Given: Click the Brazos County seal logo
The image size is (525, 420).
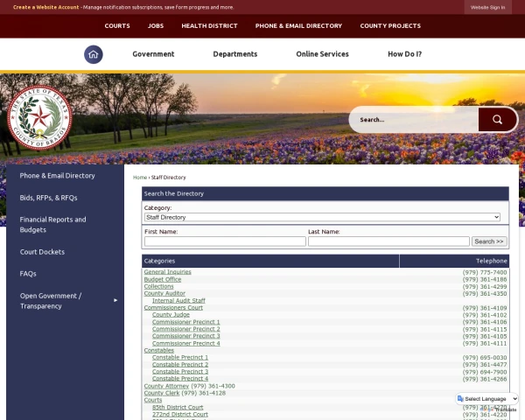Looking at the screenshot, I should [x=38, y=118].
